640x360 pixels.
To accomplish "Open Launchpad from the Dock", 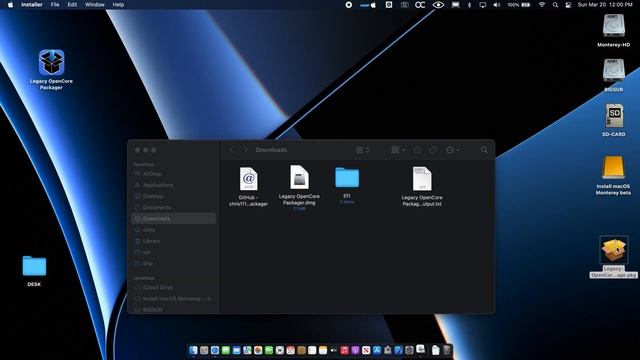I will (x=204, y=350).
